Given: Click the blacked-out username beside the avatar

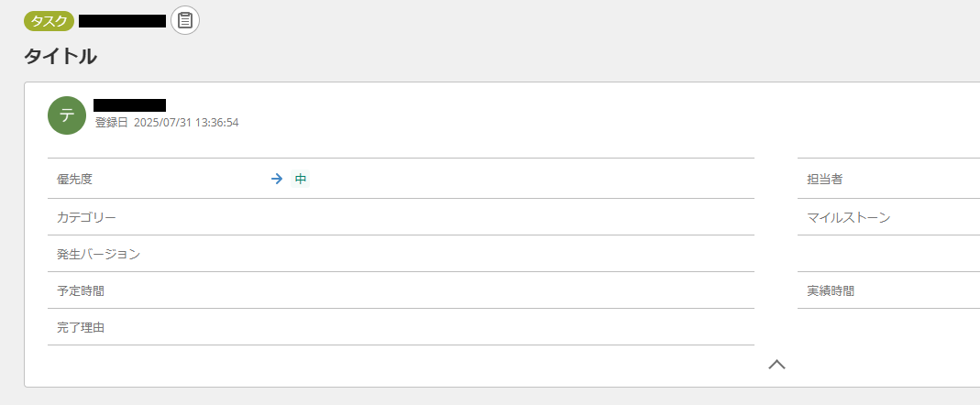Looking at the screenshot, I should (129, 105).
